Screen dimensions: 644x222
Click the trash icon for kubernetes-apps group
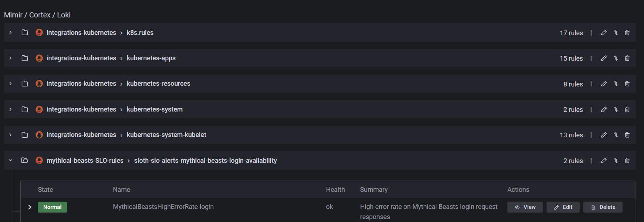tap(627, 58)
